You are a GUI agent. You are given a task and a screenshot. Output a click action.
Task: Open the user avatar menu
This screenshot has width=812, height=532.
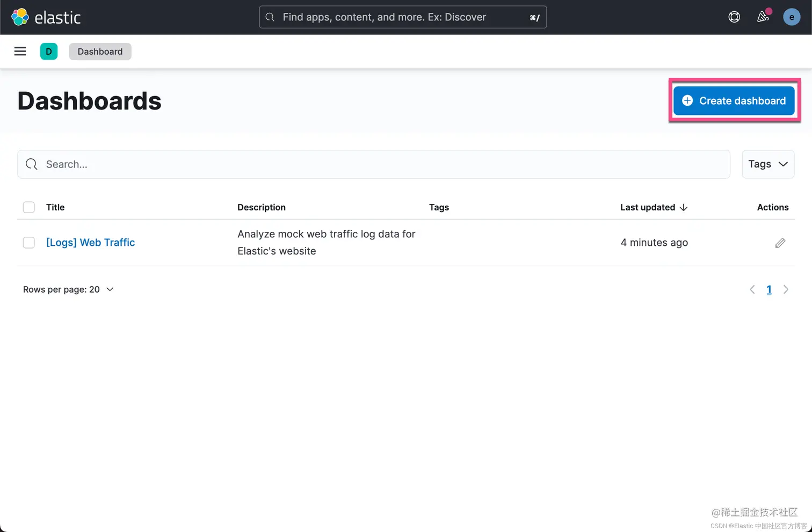(792, 17)
